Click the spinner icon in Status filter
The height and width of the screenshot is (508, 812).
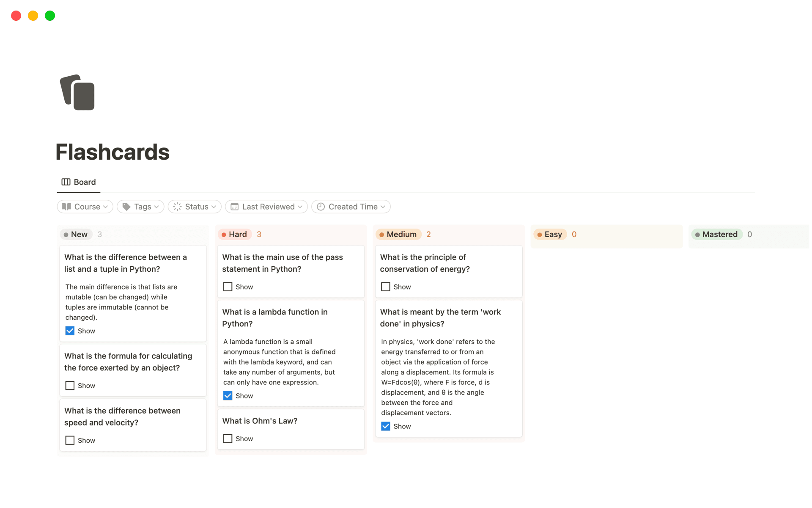coord(177,207)
